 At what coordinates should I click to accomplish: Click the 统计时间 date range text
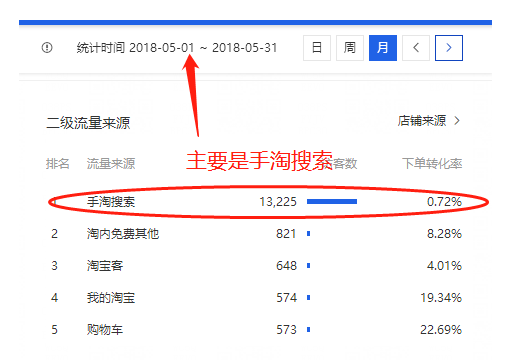177,48
